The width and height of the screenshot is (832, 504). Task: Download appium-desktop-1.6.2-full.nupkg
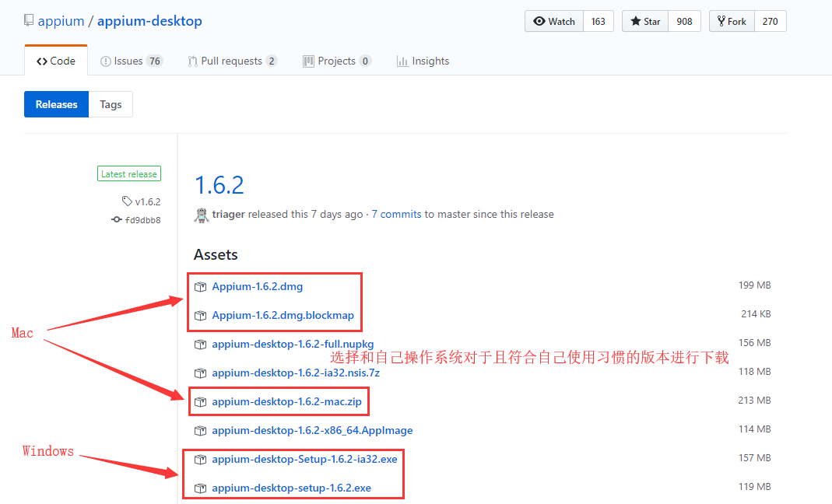click(293, 344)
